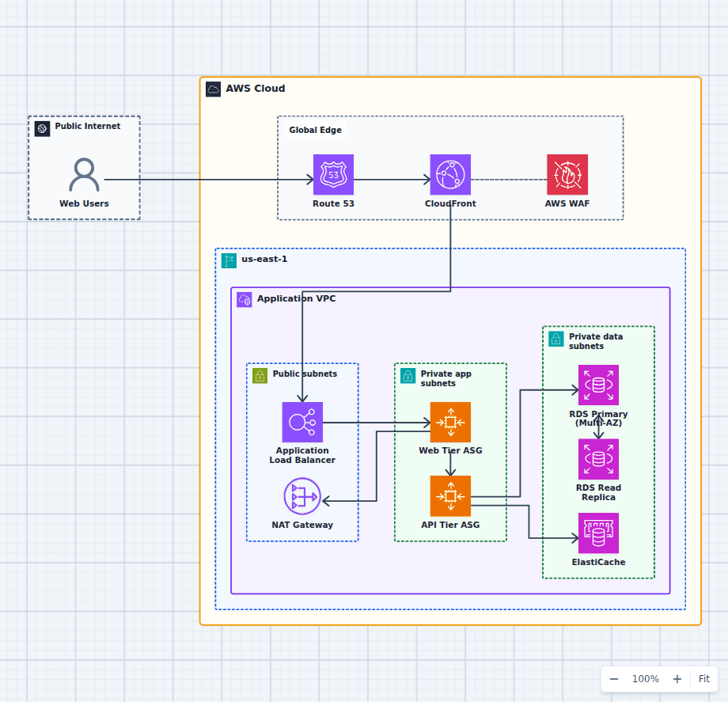Click the Route 53 shield icon
728x702 pixels.
333,175
